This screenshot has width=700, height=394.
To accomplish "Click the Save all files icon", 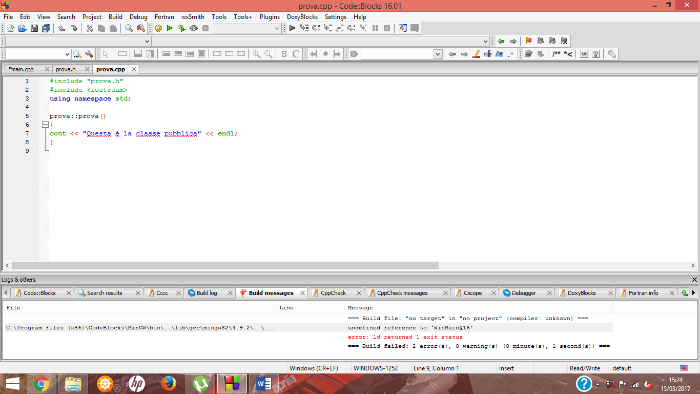I will pos(46,28).
